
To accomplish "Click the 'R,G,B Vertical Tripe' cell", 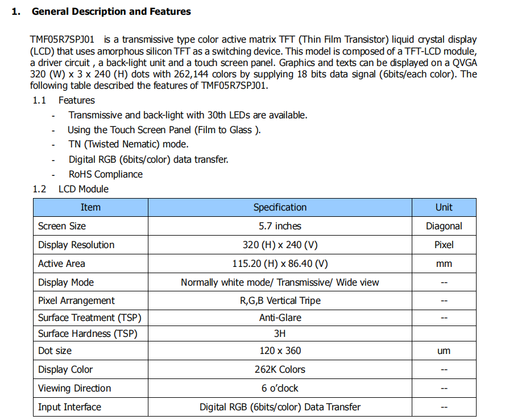I will pos(280,300).
